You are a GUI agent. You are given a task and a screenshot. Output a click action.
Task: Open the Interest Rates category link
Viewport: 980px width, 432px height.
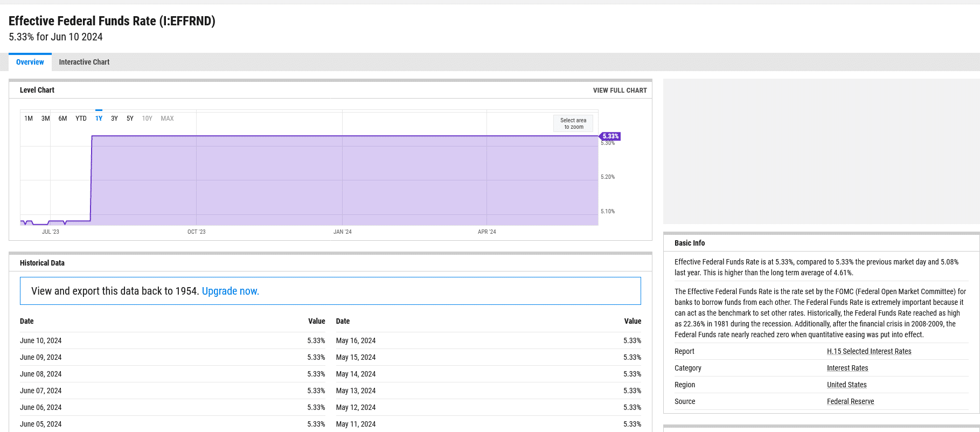(x=847, y=368)
